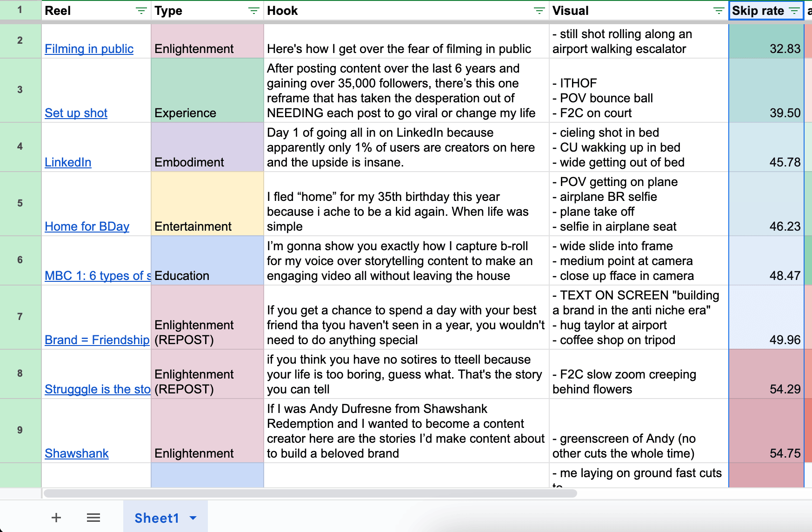Select row 8 header

pyautogui.click(x=20, y=373)
